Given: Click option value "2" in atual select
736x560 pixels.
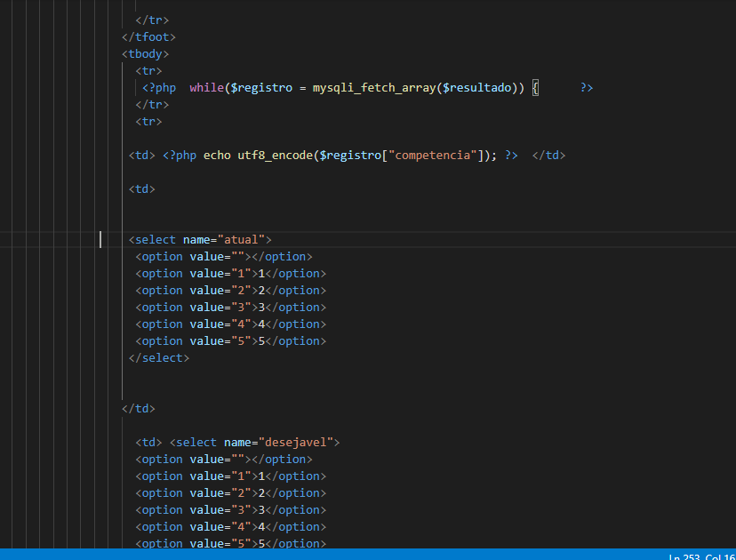Looking at the screenshot, I should click(230, 291).
